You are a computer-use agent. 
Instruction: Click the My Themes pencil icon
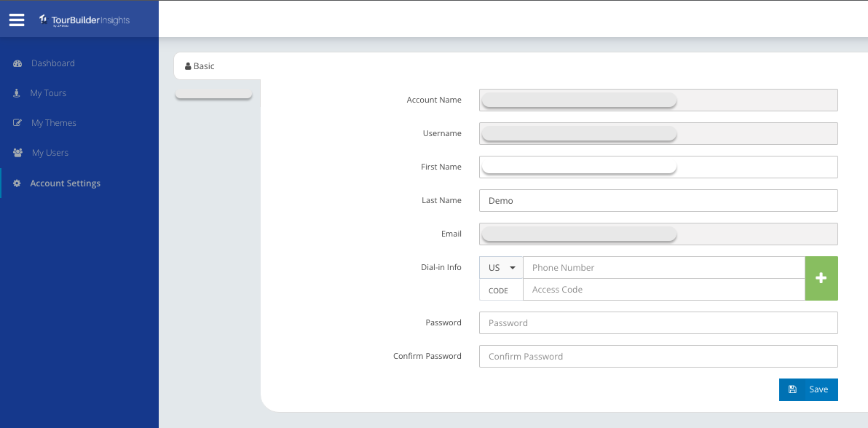17,122
